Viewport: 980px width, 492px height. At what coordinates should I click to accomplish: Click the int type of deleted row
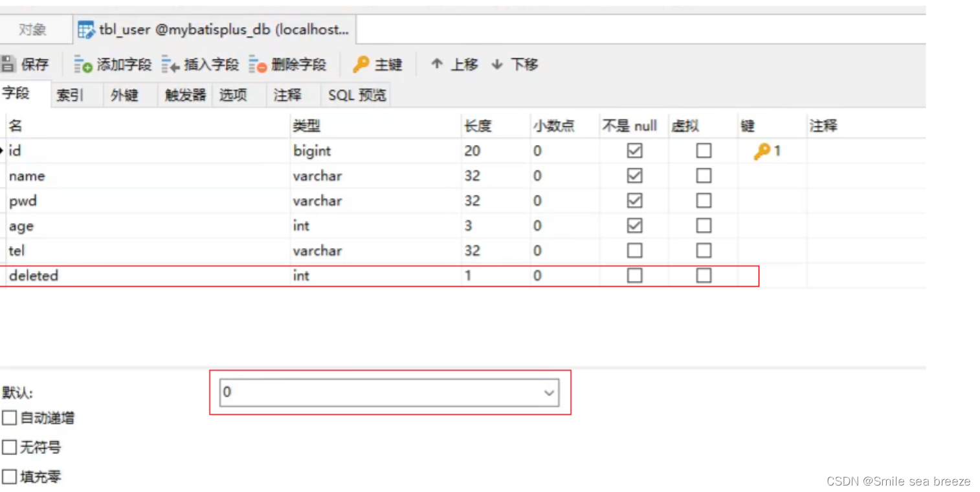[375, 276]
